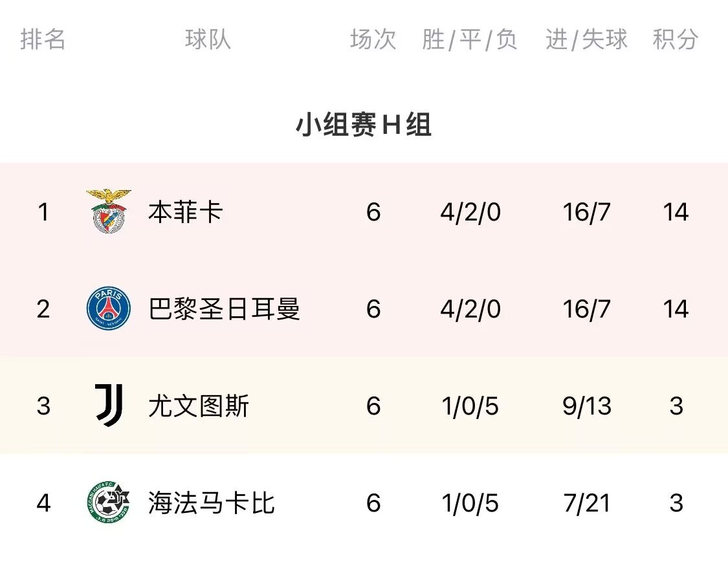
Task: Click the 小组赛 H 组 group title
Action: click(364, 125)
